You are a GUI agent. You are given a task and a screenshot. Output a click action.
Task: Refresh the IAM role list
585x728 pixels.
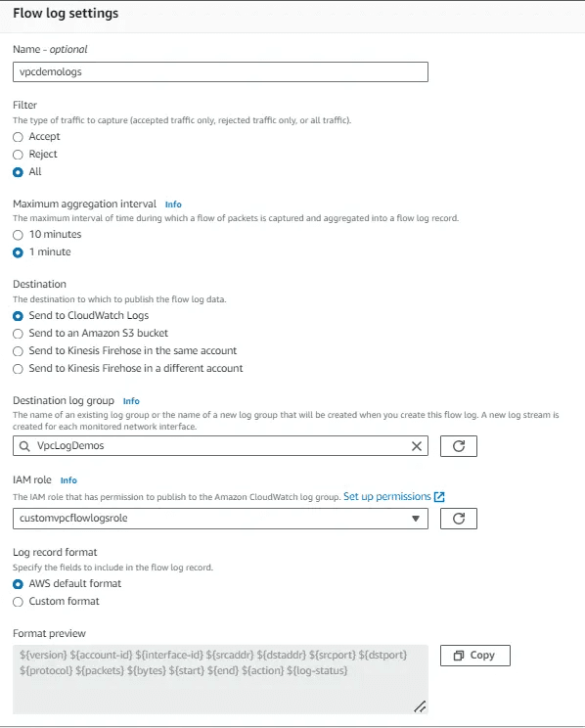point(458,519)
